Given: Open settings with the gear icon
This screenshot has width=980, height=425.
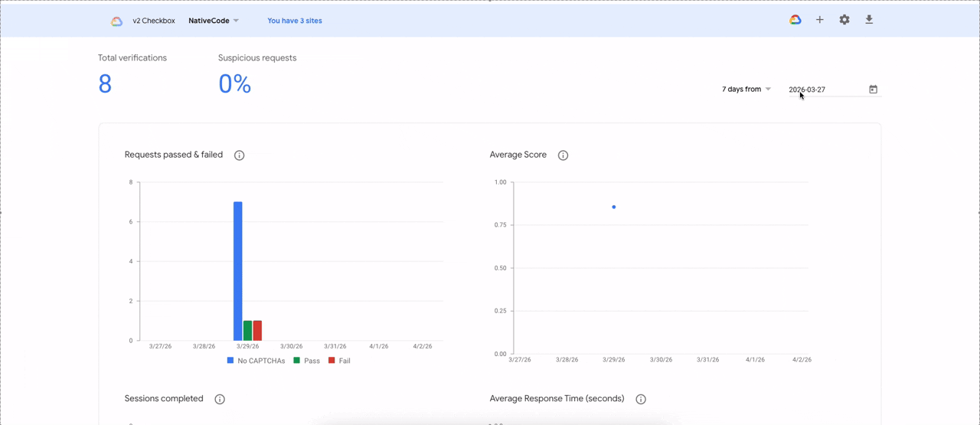Looking at the screenshot, I should tap(844, 20).
